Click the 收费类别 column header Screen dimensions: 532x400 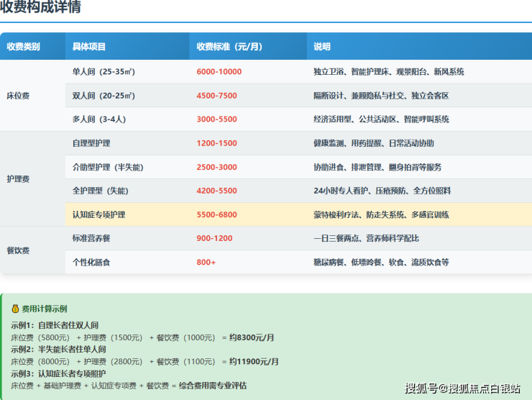pyautogui.click(x=23, y=47)
